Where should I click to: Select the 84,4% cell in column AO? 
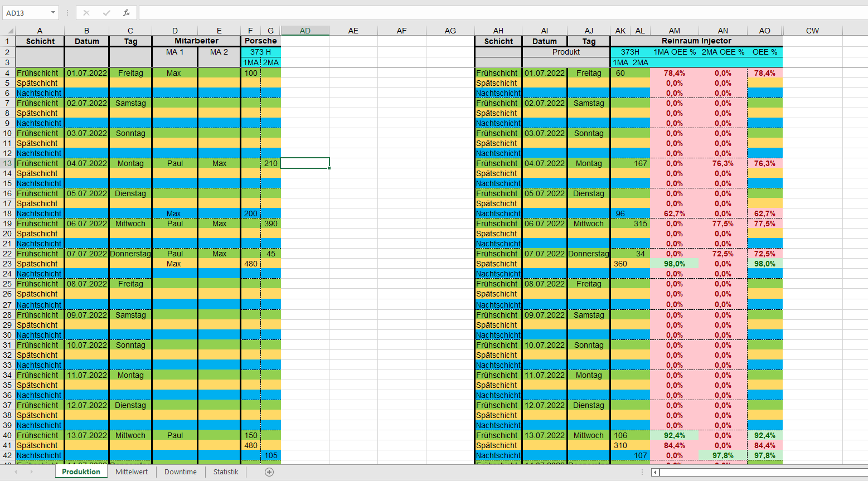pyautogui.click(x=765, y=445)
